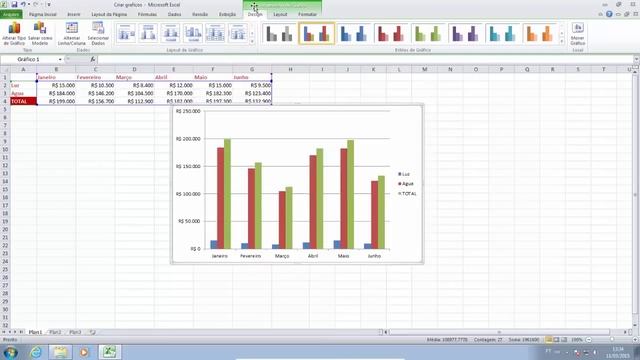Click the horizontal scrollbar
Screen dimensions: 640x360
click(x=499, y=332)
